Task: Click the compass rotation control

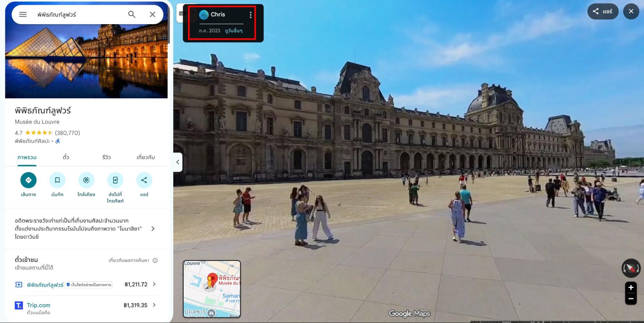Action: pyautogui.click(x=631, y=268)
